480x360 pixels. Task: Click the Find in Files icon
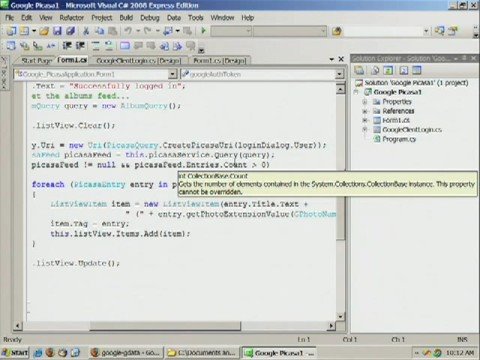[x=337, y=31]
